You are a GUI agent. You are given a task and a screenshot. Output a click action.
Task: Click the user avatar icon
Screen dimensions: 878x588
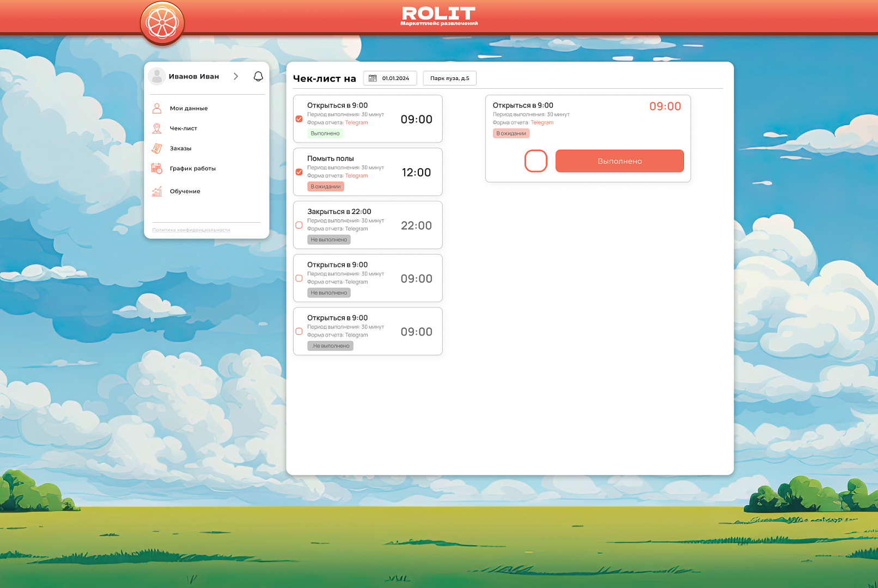157,76
